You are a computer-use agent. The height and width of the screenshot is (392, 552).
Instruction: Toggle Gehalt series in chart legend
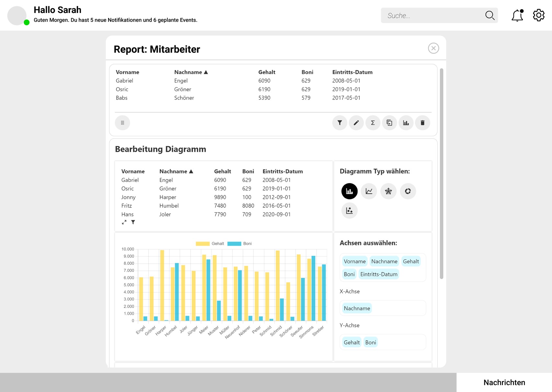coord(210,243)
